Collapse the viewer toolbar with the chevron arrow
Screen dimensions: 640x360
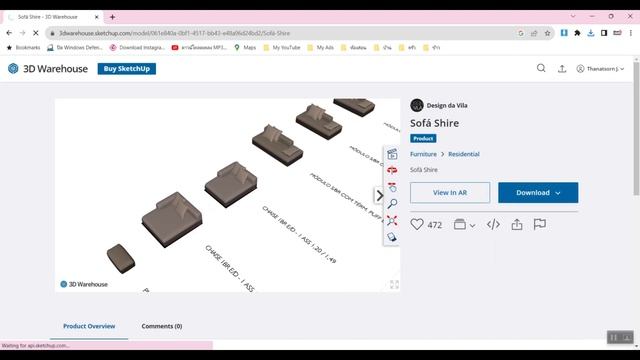pos(379,196)
